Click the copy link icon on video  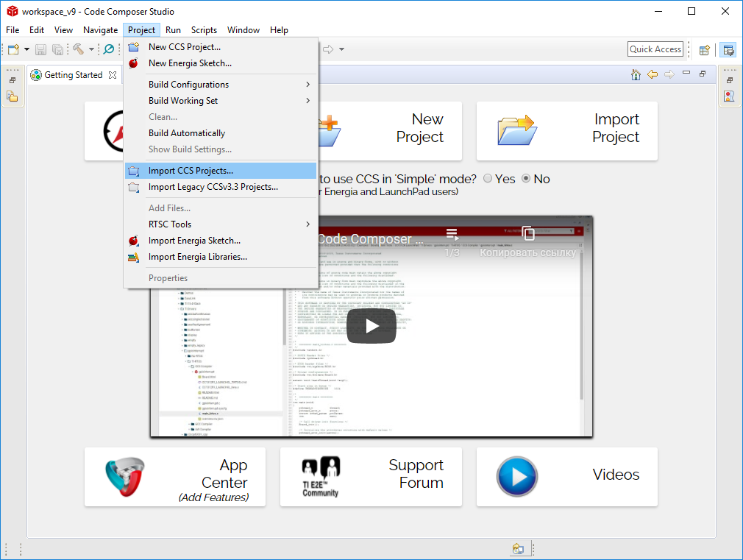click(x=528, y=233)
